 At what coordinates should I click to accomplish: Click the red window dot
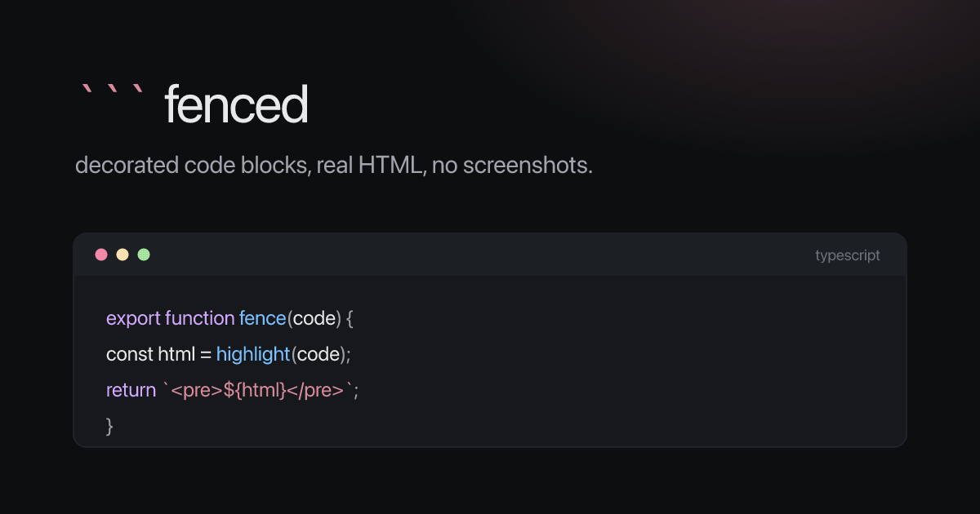[x=101, y=255]
